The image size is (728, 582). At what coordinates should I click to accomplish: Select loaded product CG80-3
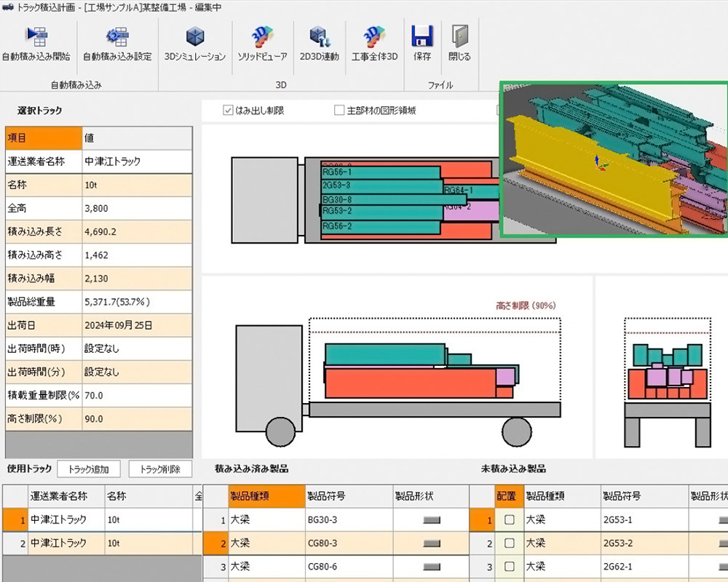tap(336, 543)
